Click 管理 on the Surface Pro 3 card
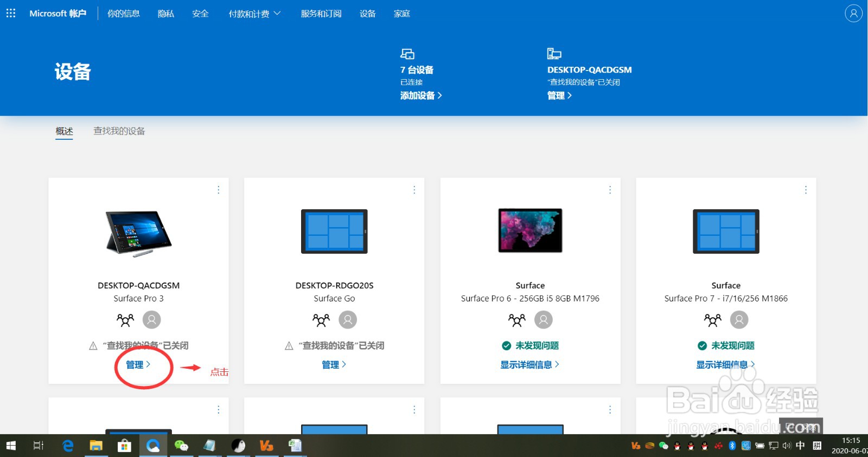The width and height of the screenshot is (868, 457). point(138,365)
